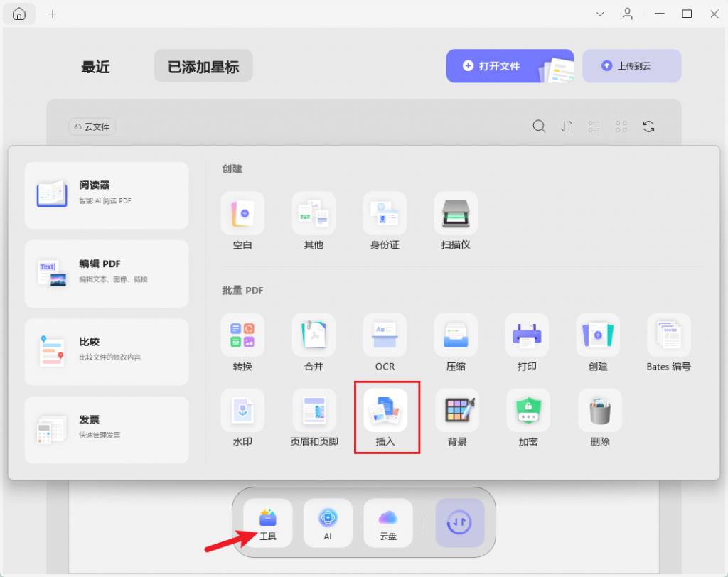The height and width of the screenshot is (577, 728).
Task: Click the Upload to Cloud (上传到云) button
Action: 631,66
